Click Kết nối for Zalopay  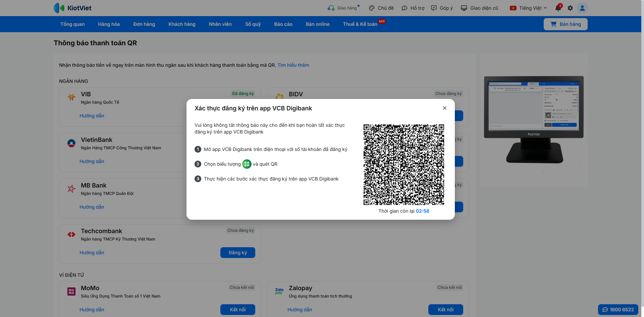tap(446, 310)
